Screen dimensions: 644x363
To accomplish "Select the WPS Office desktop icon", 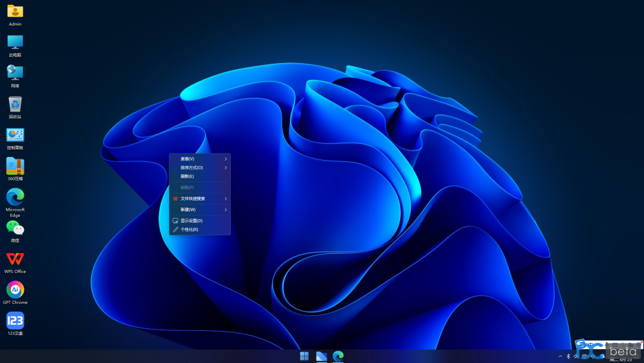I will (x=15, y=263).
